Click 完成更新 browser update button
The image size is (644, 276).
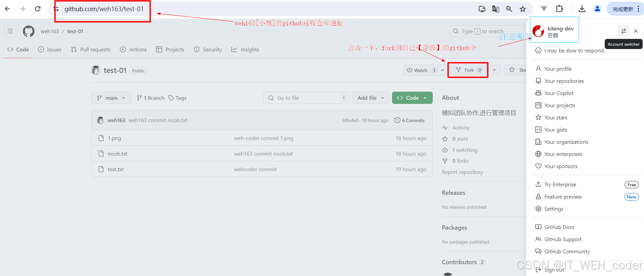click(x=625, y=9)
